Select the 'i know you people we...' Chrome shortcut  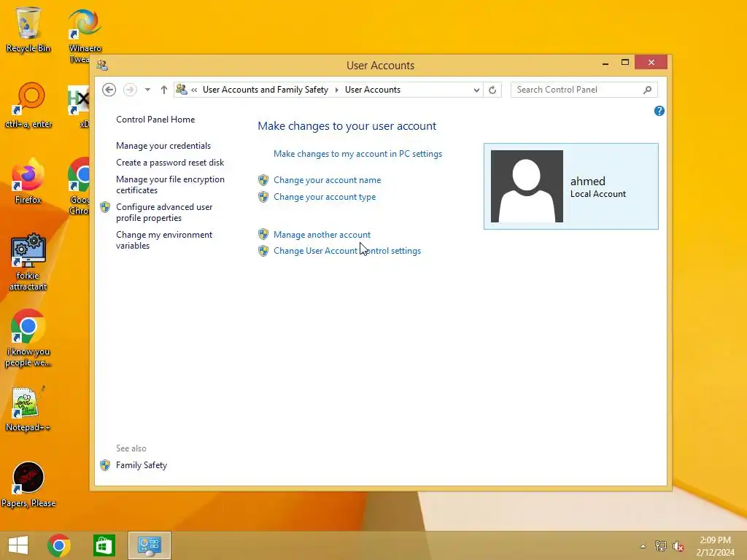pyautogui.click(x=28, y=338)
